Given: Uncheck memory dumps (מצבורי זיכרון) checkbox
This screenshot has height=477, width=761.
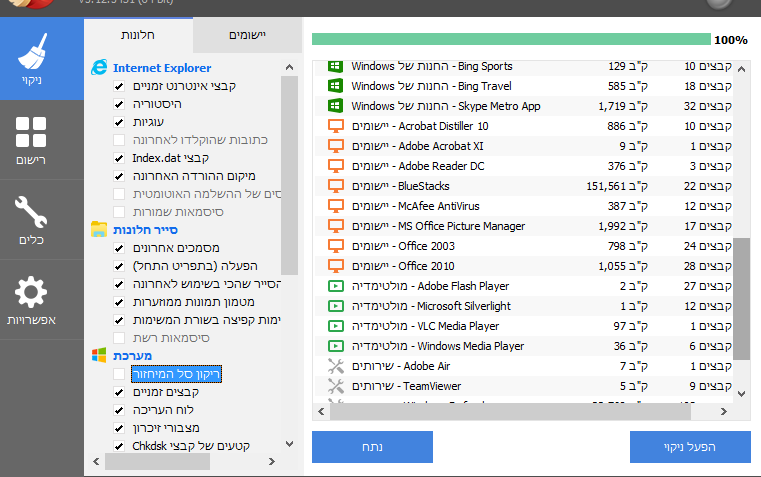Looking at the screenshot, I should [119, 428].
